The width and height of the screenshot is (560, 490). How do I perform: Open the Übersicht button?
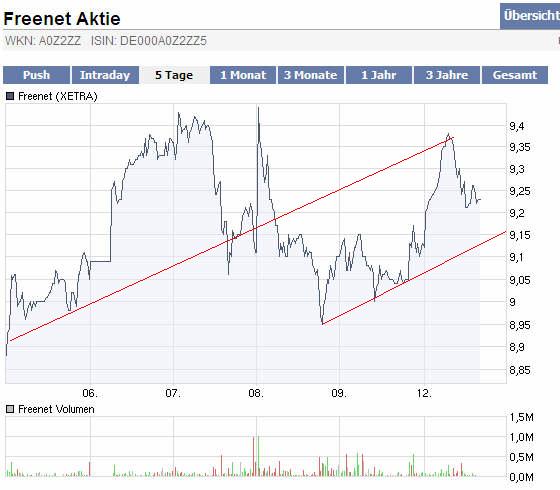530,16
